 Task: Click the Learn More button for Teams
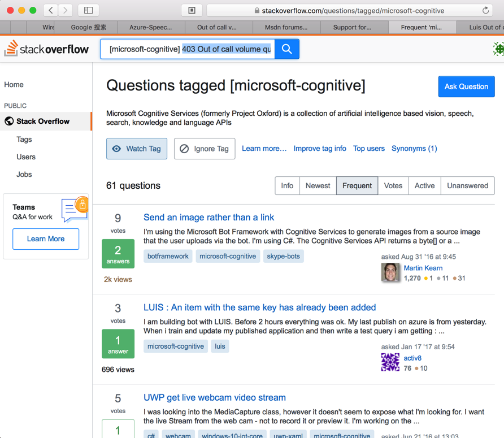(46, 238)
